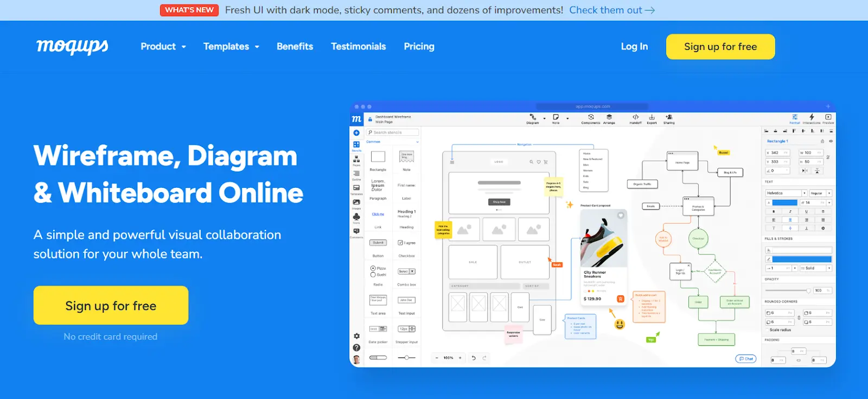Image resolution: width=868 pixels, height=399 pixels.
Task: Click the blue stroke color swatch
Action: pyautogui.click(x=802, y=259)
